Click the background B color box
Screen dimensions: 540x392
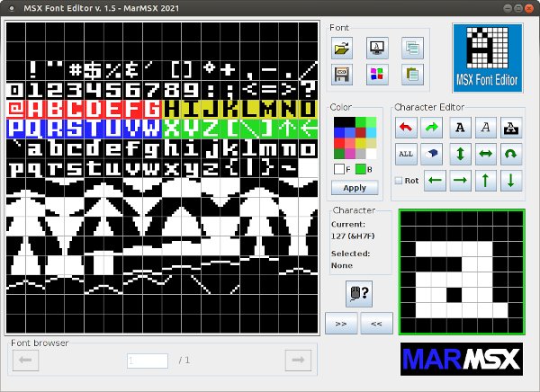[361, 169]
